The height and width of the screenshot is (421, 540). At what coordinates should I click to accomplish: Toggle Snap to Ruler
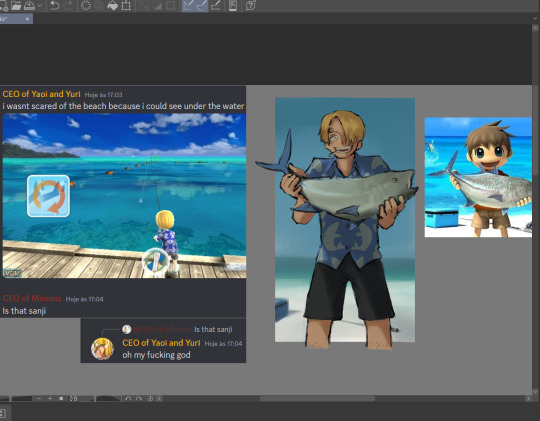pyautogui.click(x=188, y=6)
